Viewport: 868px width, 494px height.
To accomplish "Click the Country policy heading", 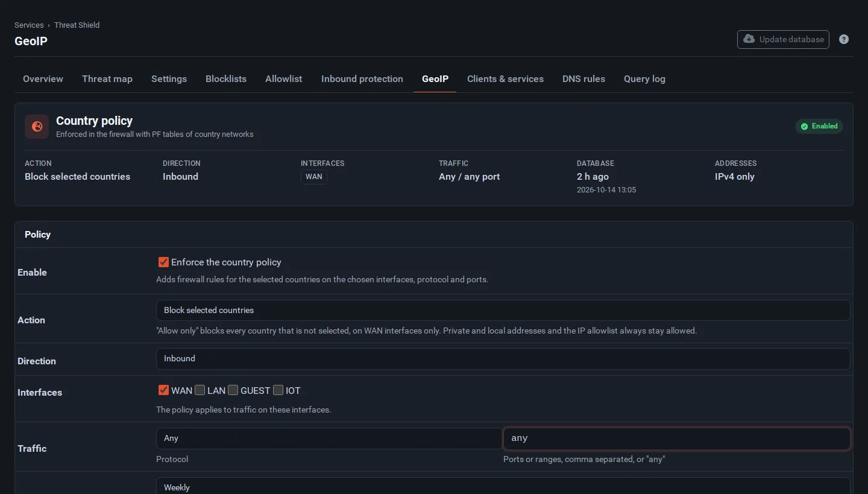I will pyautogui.click(x=94, y=121).
